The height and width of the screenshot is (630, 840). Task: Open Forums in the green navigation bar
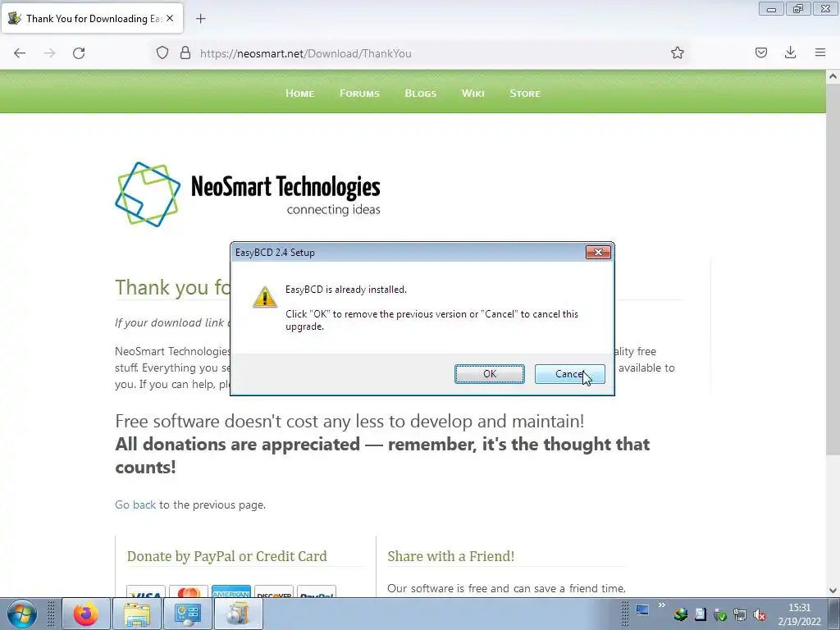(x=359, y=94)
